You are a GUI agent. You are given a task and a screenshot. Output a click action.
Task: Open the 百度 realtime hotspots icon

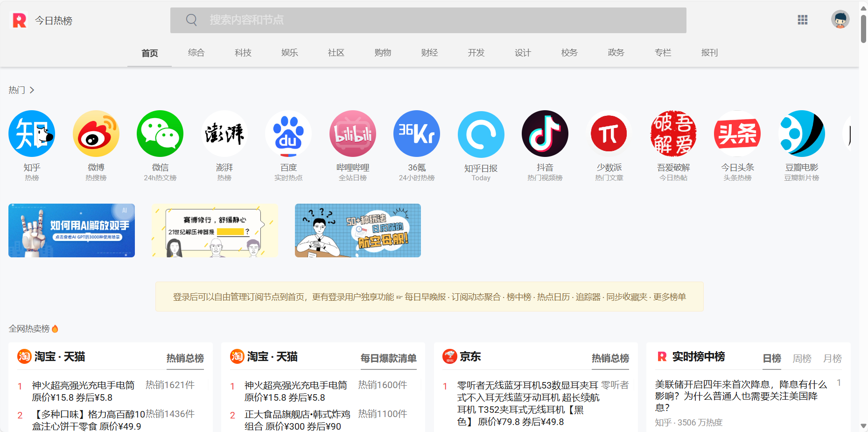[288, 134]
